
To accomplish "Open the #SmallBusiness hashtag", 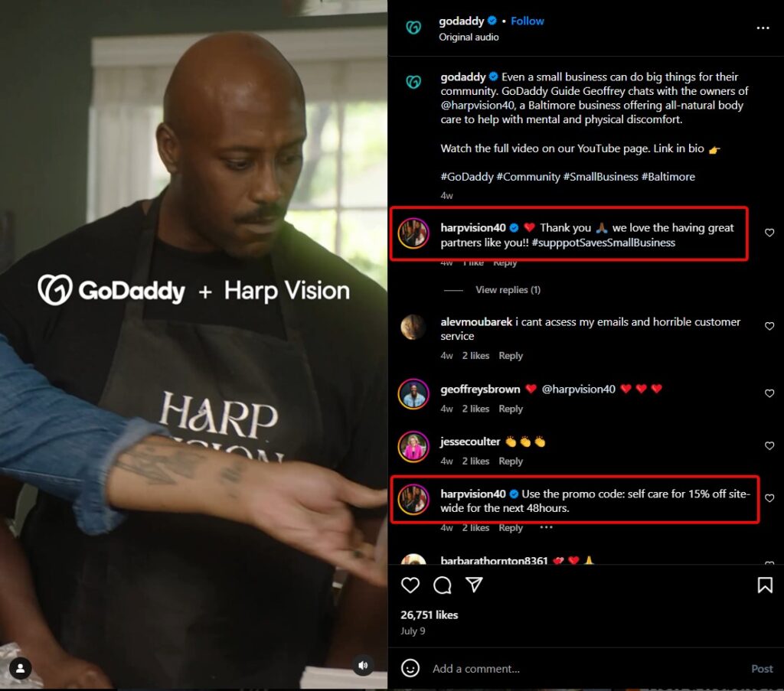I will (x=600, y=177).
